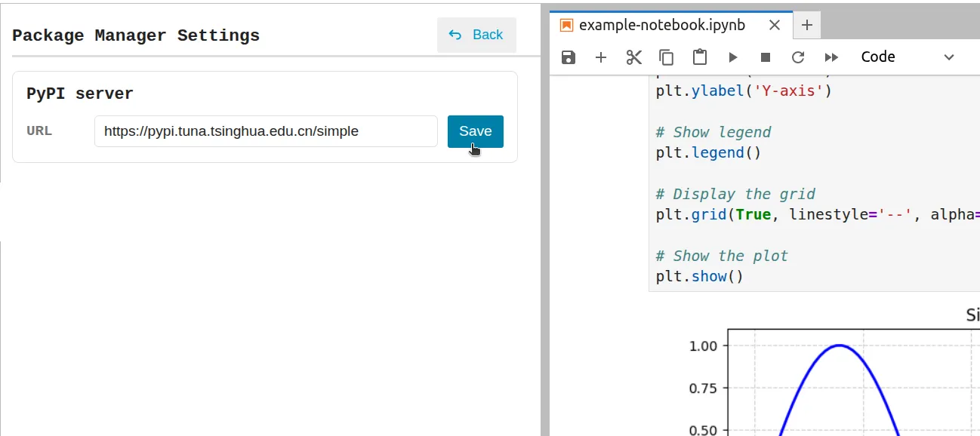
Task: Interrupt the kernel with the stop icon
Action: (x=765, y=57)
